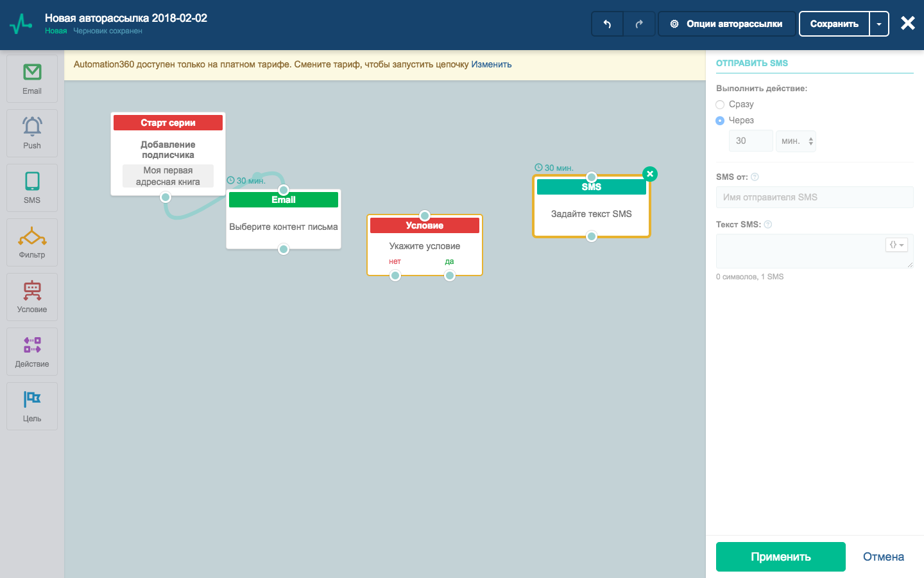Select the Email block on canvas
This screenshot has height=578, width=924.
click(x=284, y=220)
